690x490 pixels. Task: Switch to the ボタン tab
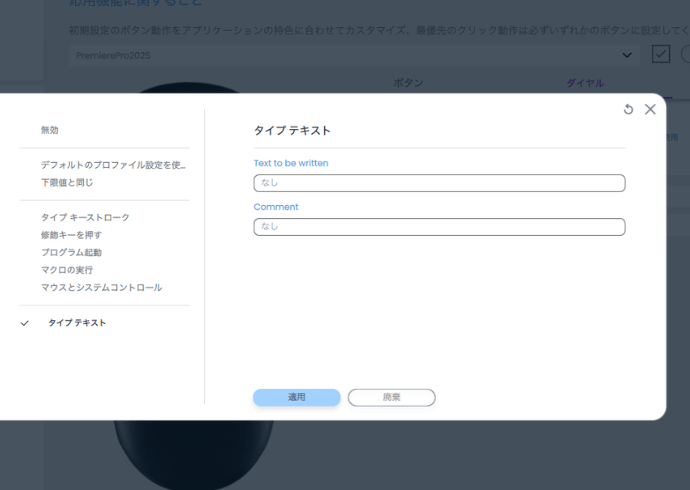pos(408,83)
